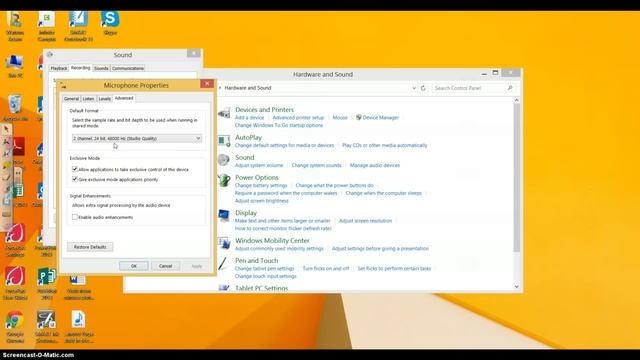The height and width of the screenshot is (360, 640).
Task: Toggle Allow applications to take exclusive control
Action: 75,169
